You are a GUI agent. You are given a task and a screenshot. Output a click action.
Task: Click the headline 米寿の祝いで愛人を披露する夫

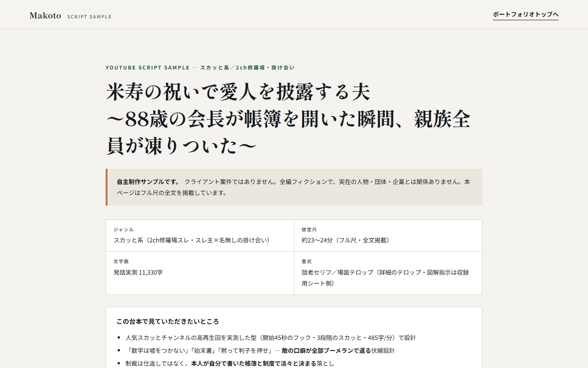click(238, 92)
